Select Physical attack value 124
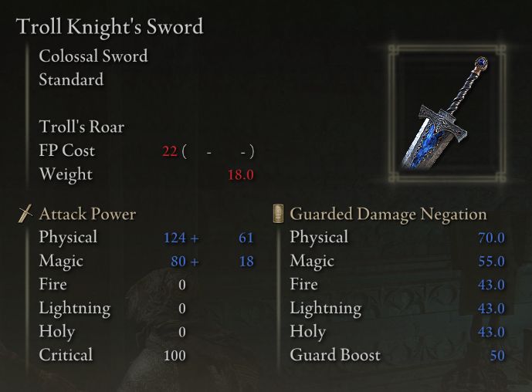Viewport: 532px width, 392px height. coord(175,238)
